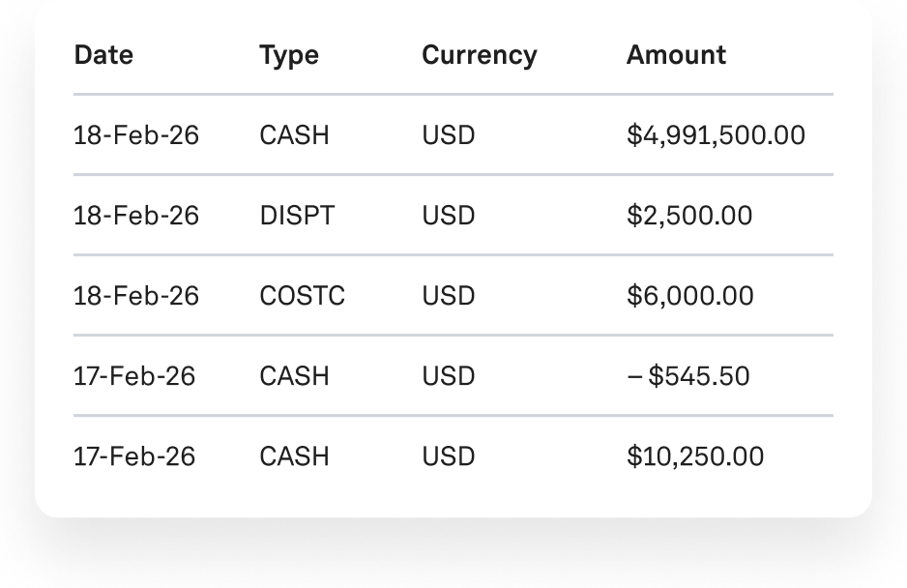Click the Amount column header
907x588 pixels.
click(x=676, y=55)
